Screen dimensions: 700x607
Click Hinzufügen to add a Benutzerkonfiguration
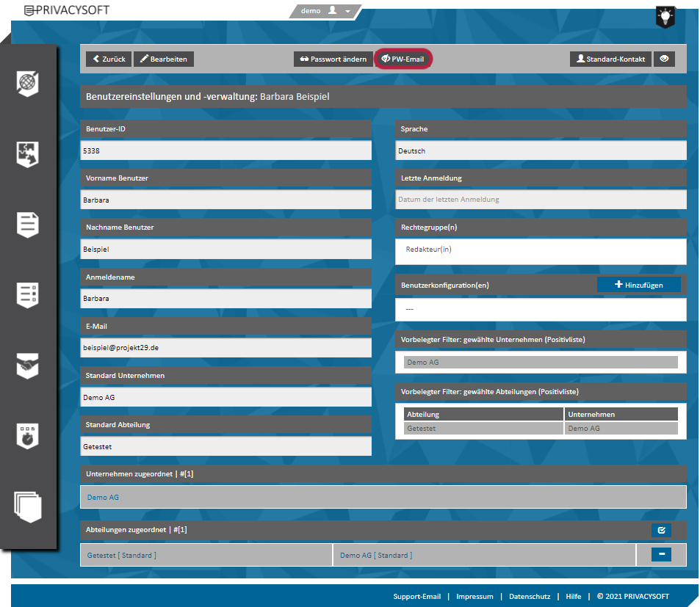tap(638, 285)
